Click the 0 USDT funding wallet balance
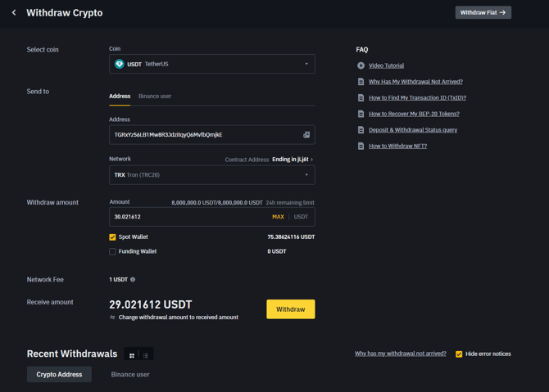The image size is (549, 392). pos(277,251)
